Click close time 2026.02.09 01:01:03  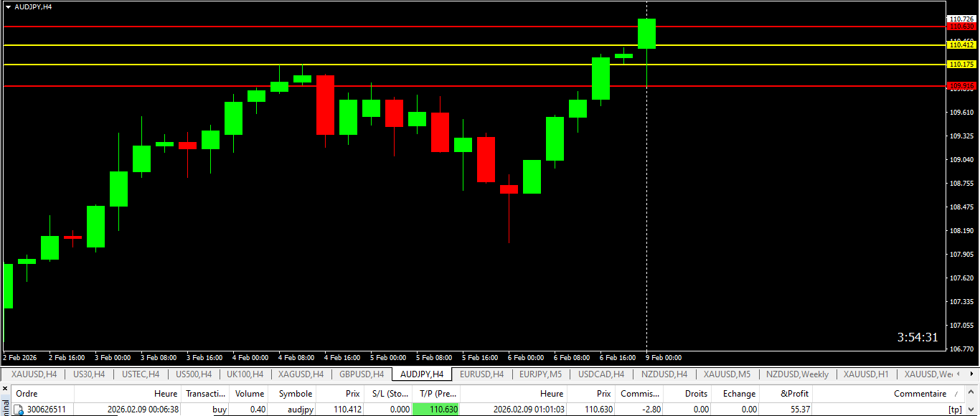coord(529,410)
